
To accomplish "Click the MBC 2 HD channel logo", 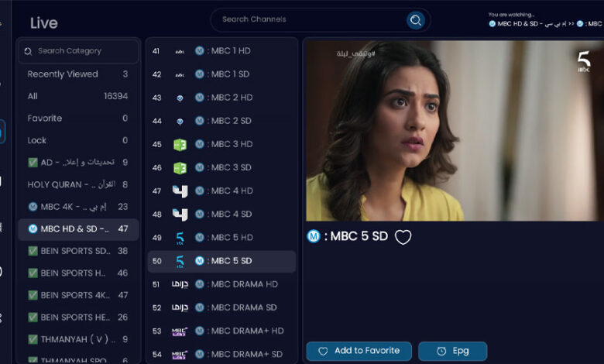I will (x=179, y=98).
